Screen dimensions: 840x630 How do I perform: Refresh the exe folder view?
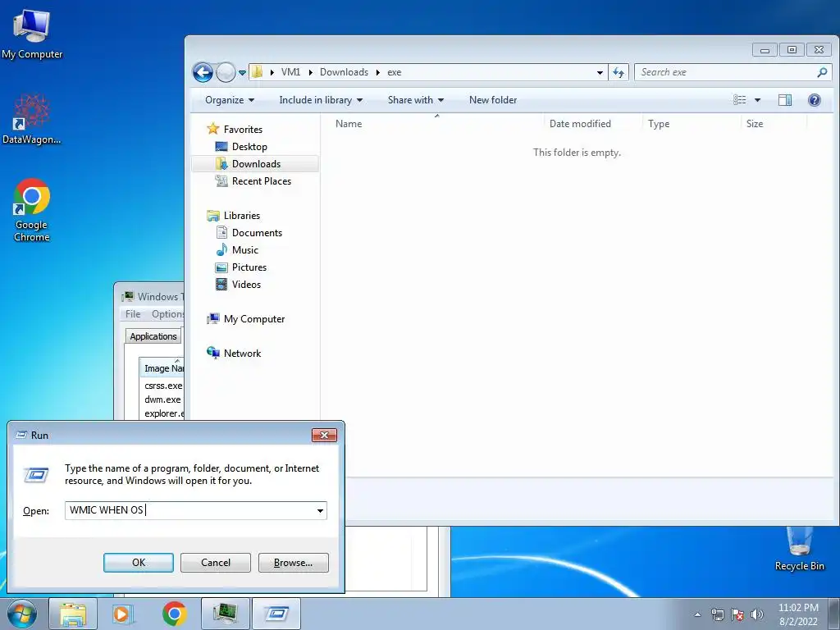click(x=619, y=72)
